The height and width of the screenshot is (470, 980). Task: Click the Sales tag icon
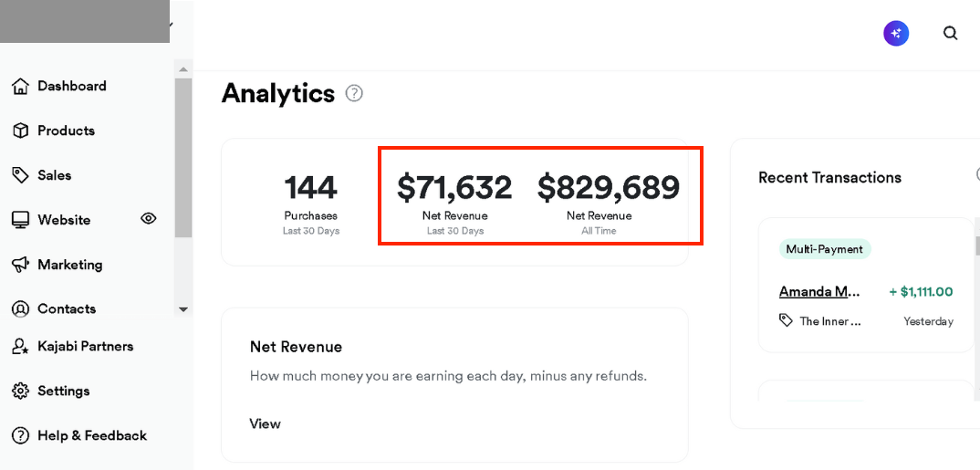pos(20,175)
